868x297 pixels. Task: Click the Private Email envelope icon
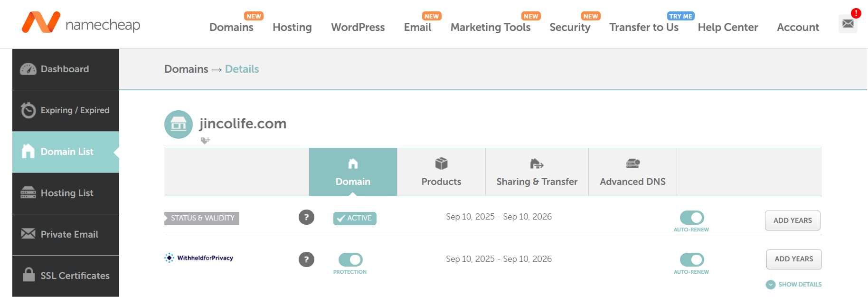point(28,234)
